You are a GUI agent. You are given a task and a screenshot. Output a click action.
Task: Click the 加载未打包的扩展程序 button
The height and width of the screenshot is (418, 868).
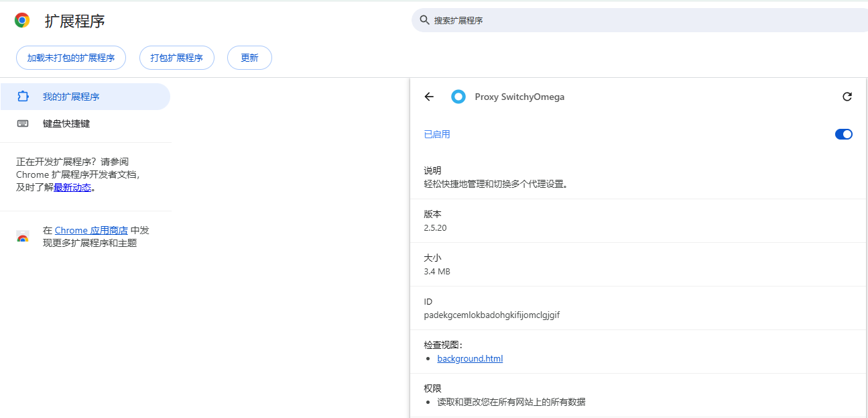coord(71,58)
